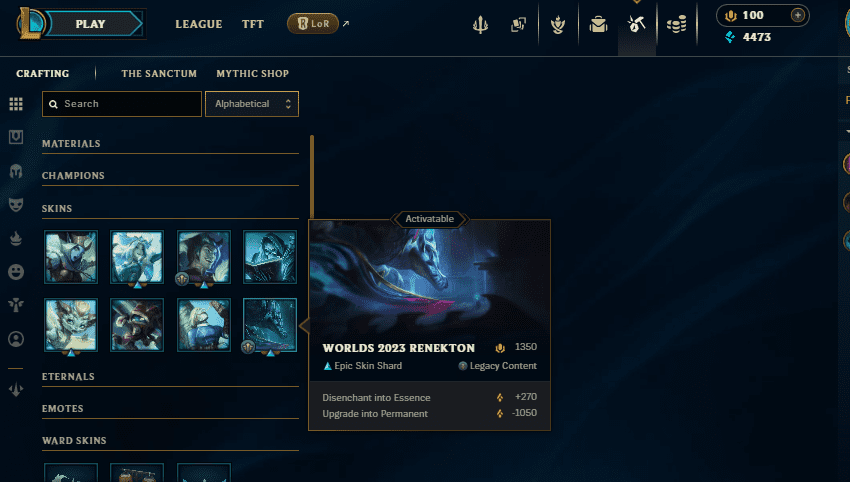Open the Store coins icon
The height and width of the screenshot is (482, 850).
click(x=677, y=24)
